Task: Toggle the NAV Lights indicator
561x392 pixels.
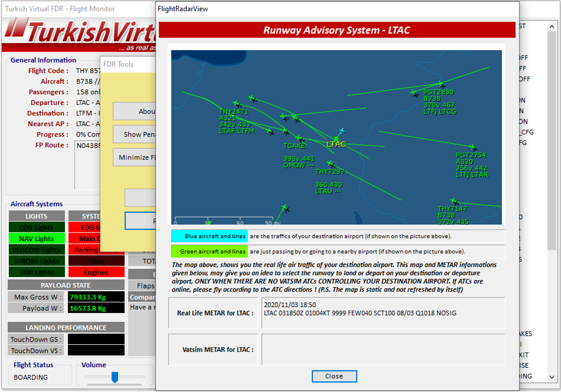Action: 37,239
